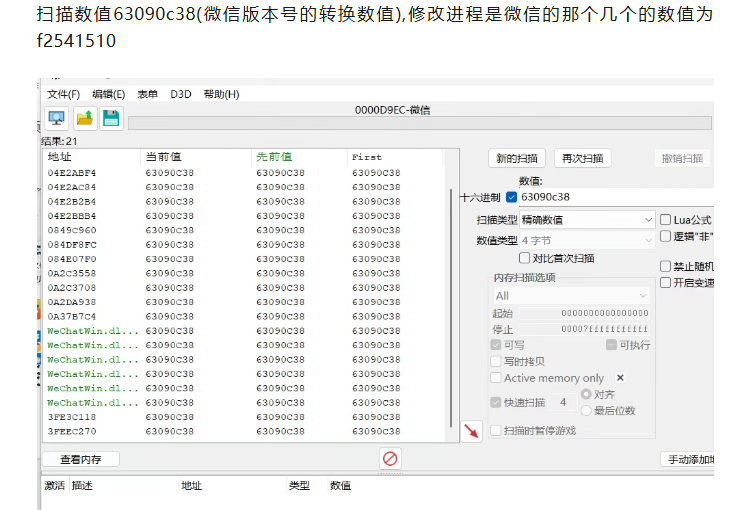Click X next to Active memory only
This screenshot has width=743, height=510.
point(620,377)
